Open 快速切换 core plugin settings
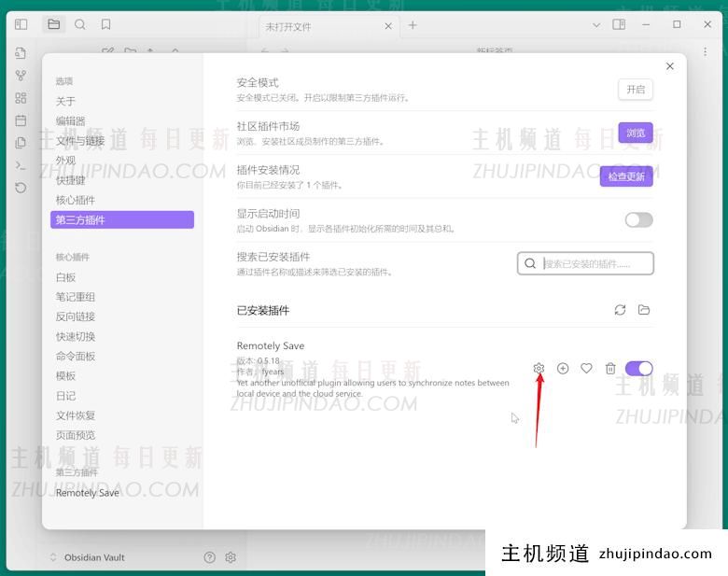This screenshot has height=576, width=728. (x=122, y=336)
